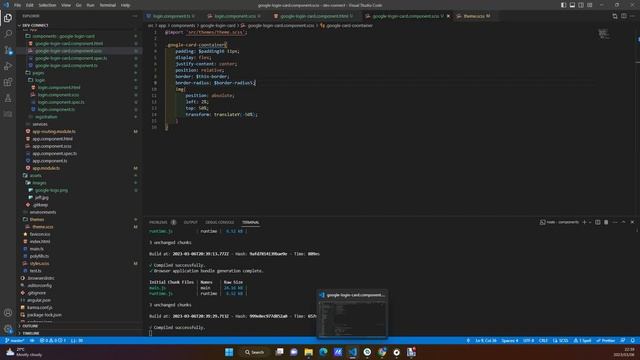Open the terminal launch profile dropdown
The width and height of the screenshot is (640, 360).
[590, 222]
